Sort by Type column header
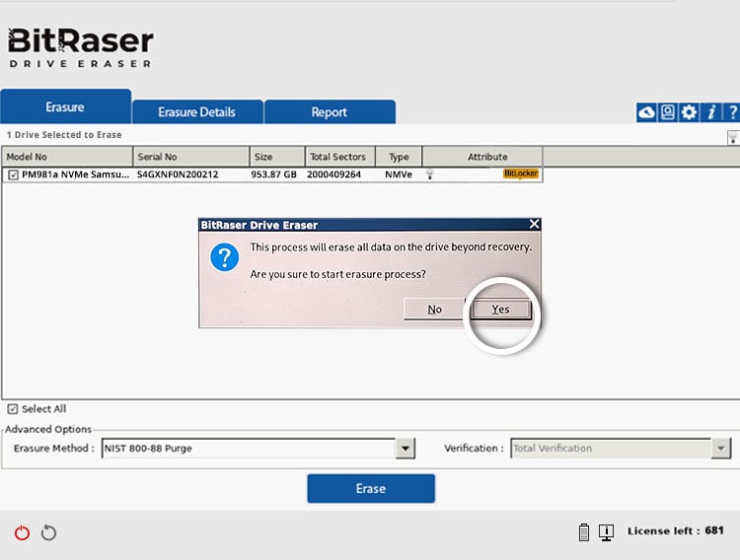The height and width of the screenshot is (560, 740). pyautogui.click(x=399, y=157)
